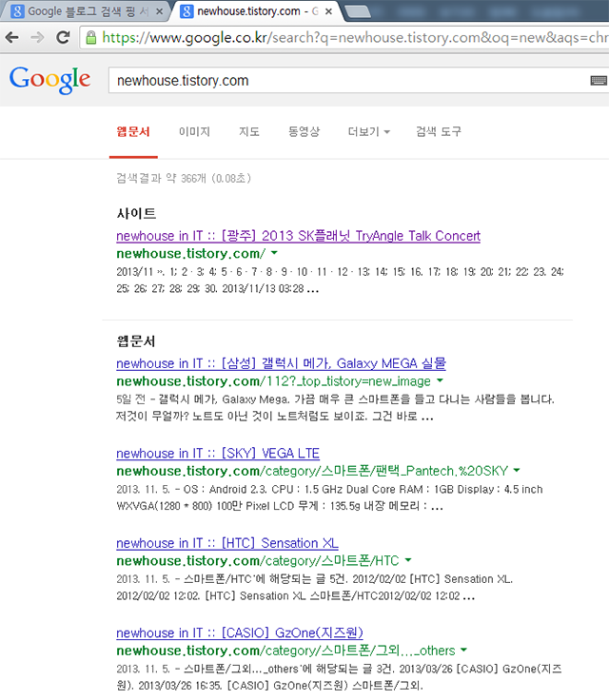609x700 pixels.
Task: Click the address bar URL
Action: coord(355,37)
